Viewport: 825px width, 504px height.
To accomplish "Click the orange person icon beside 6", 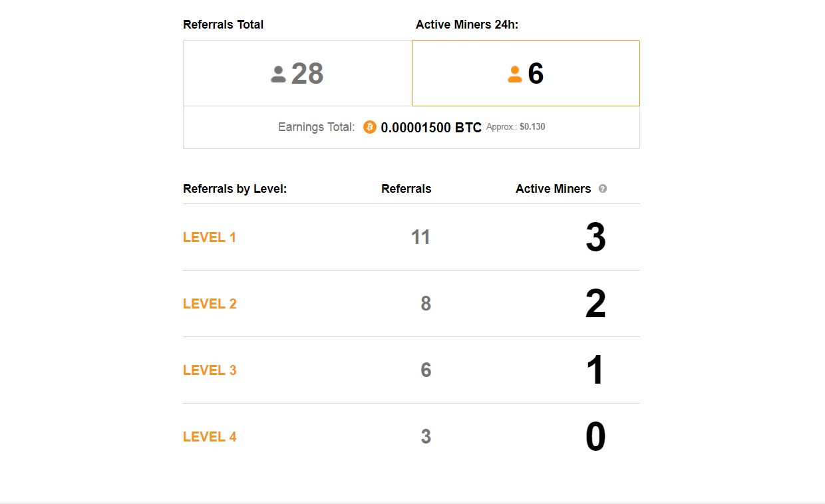I will point(515,74).
